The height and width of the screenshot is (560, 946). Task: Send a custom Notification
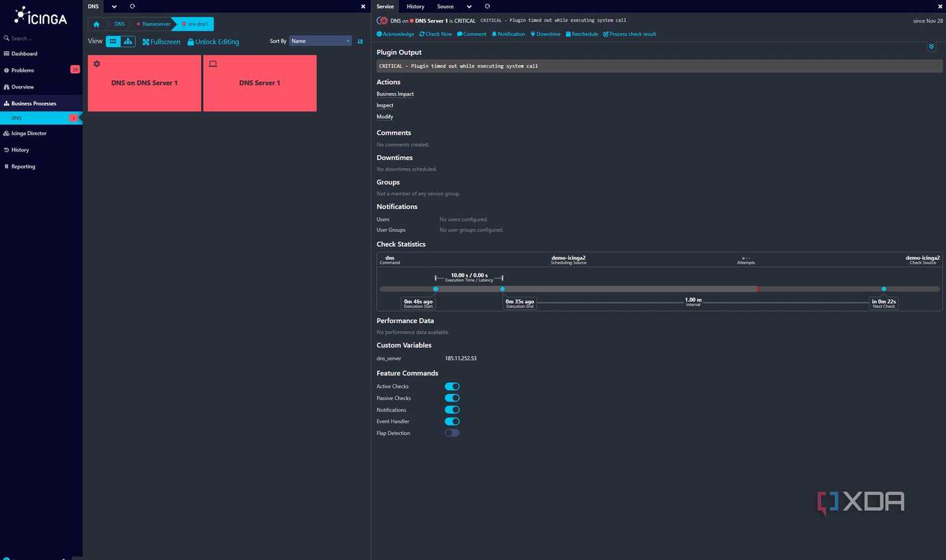click(508, 34)
